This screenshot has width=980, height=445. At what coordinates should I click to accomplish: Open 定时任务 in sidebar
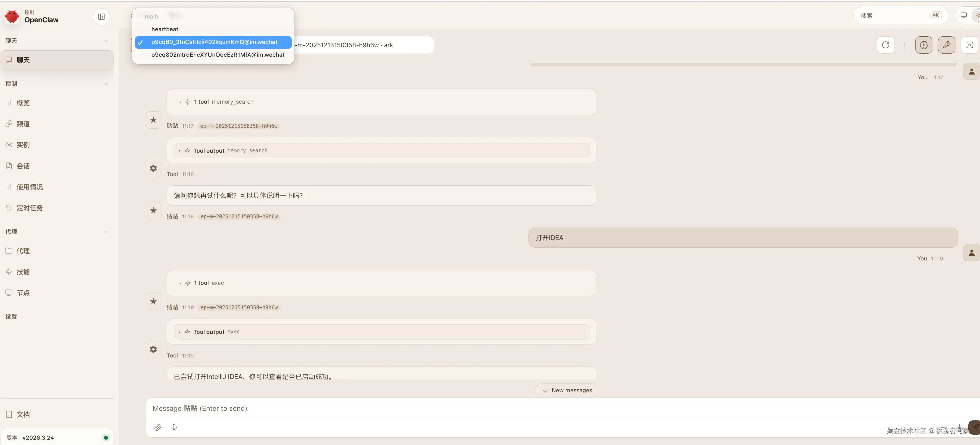click(x=29, y=208)
